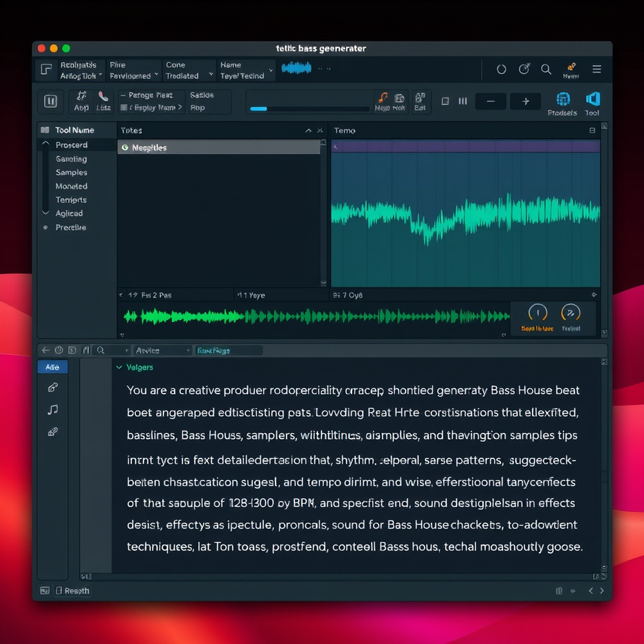
Task: Select the Alle tab in the lower panel
Action: point(52,367)
